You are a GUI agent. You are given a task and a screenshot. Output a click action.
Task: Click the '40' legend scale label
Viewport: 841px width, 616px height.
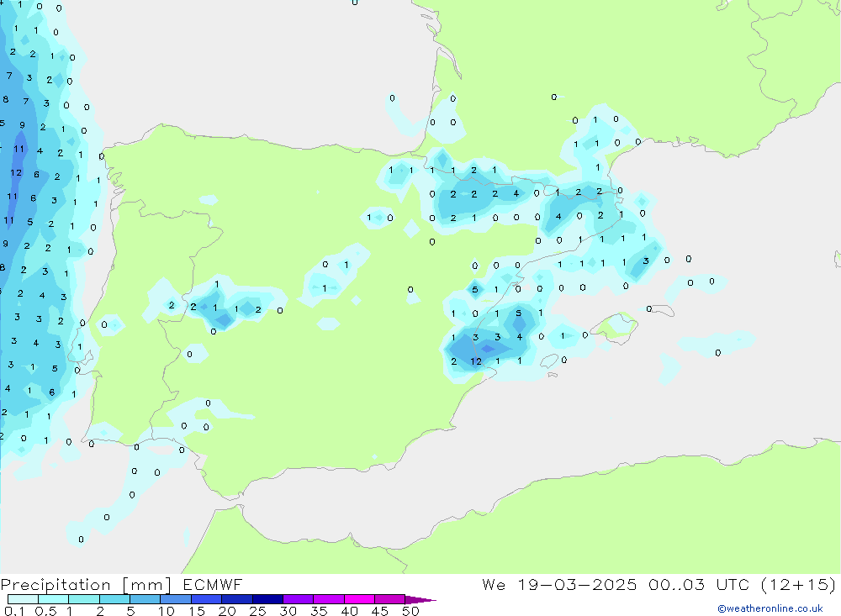[349, 611]
